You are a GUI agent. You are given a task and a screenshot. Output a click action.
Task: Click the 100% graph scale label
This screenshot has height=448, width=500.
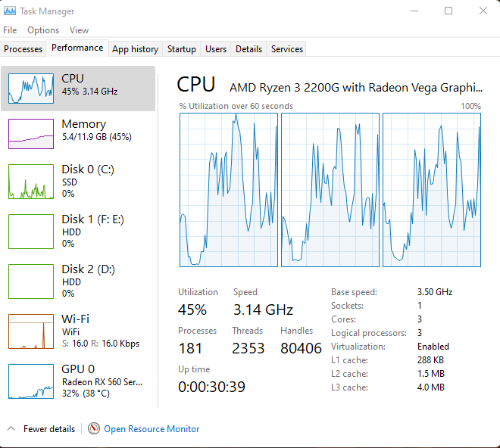pyautogui.click(x=470, y=106)
